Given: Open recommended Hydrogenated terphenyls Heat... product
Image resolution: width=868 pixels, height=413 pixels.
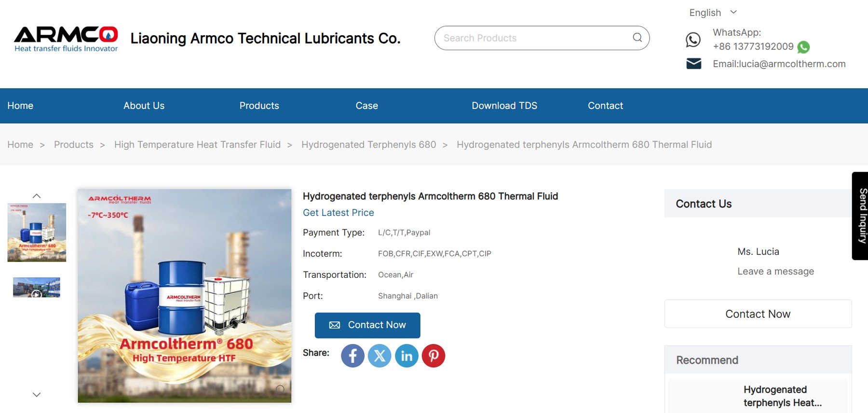Looking at the screenshot, I should (x=783, y=396).
